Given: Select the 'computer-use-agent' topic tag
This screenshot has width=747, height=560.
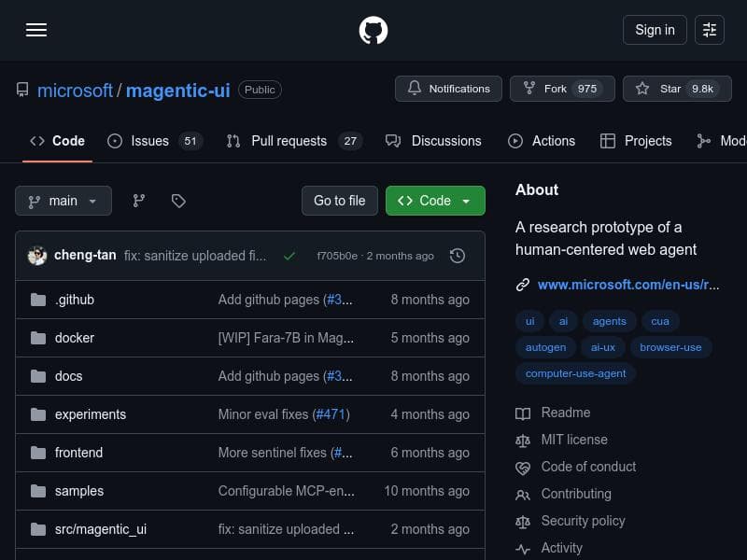Looking at the screenshot, I should 575,374.
